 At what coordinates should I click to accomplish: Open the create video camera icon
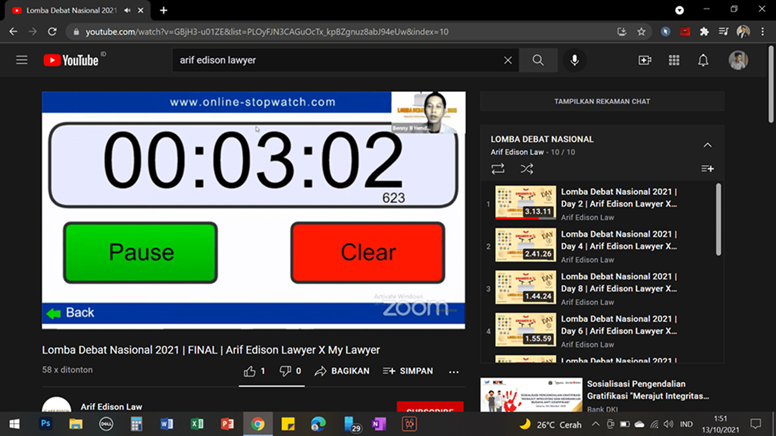coord(644,60)
